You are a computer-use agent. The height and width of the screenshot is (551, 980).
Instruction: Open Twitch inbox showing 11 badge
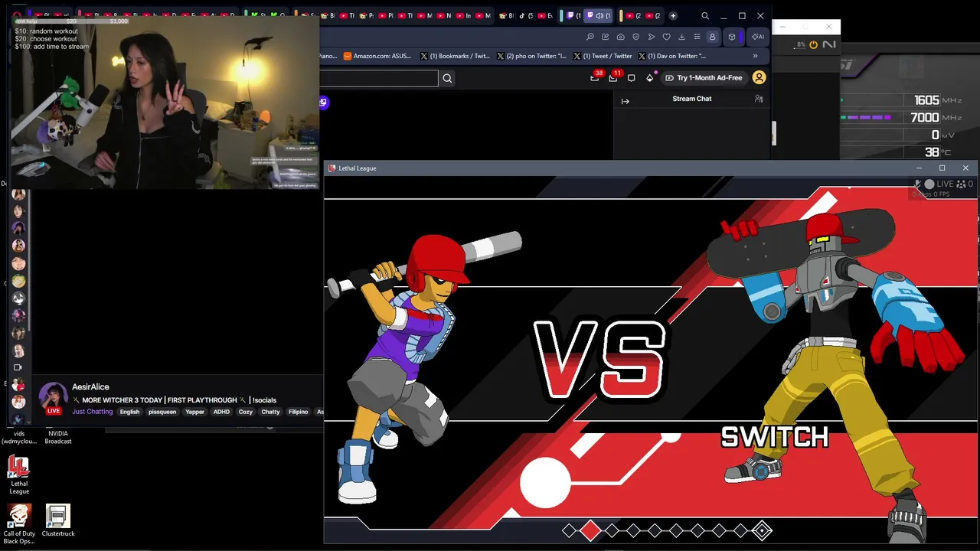coord(613,77)
